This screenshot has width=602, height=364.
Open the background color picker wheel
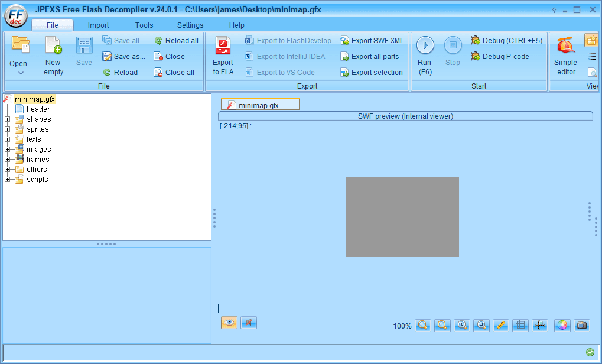point(562,325)
